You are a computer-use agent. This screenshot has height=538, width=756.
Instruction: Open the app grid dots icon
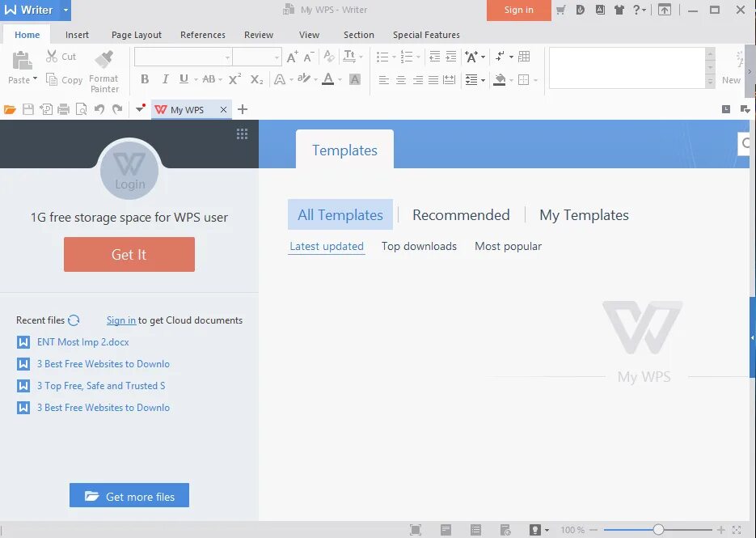(x=242, y=134)
